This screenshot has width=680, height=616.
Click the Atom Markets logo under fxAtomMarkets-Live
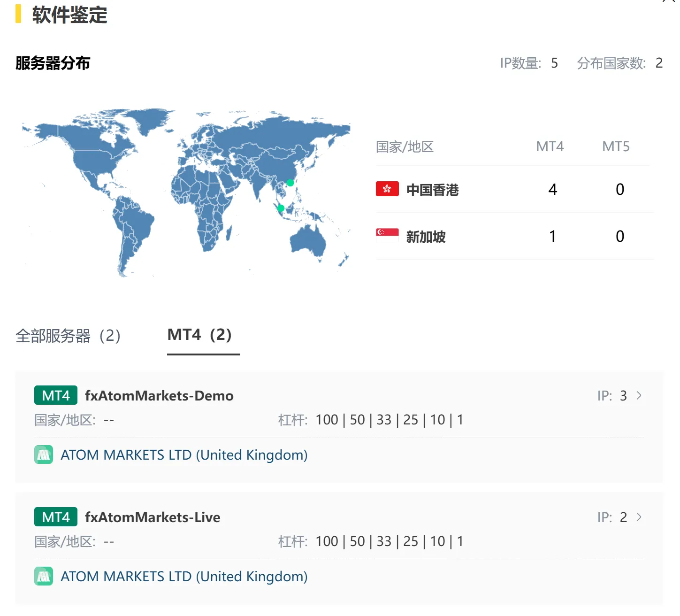(x=44, y=576)
